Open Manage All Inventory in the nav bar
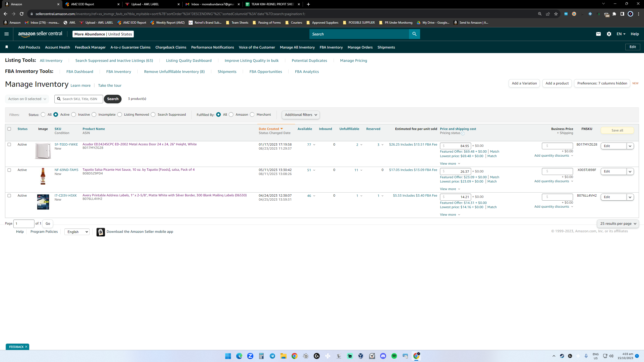The image size is (644, 362). 297,47
